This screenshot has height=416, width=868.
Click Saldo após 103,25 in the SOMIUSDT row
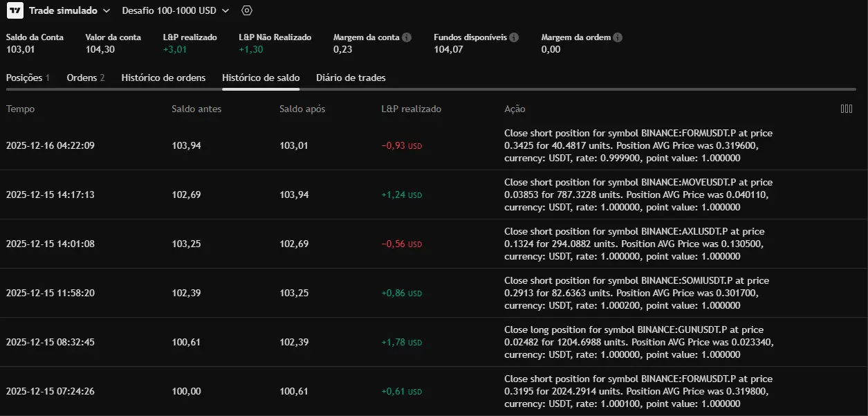tap(294, 293)
